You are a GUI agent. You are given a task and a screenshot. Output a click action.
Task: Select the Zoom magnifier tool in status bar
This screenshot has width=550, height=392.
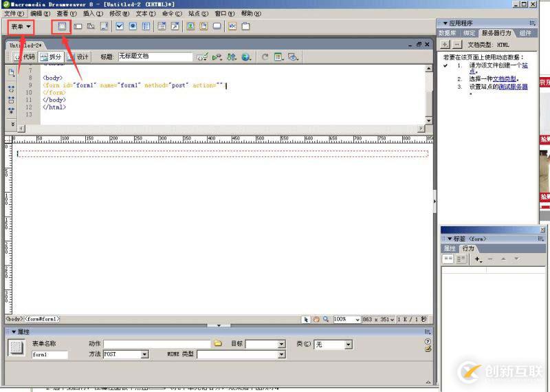tap(325, 319)
